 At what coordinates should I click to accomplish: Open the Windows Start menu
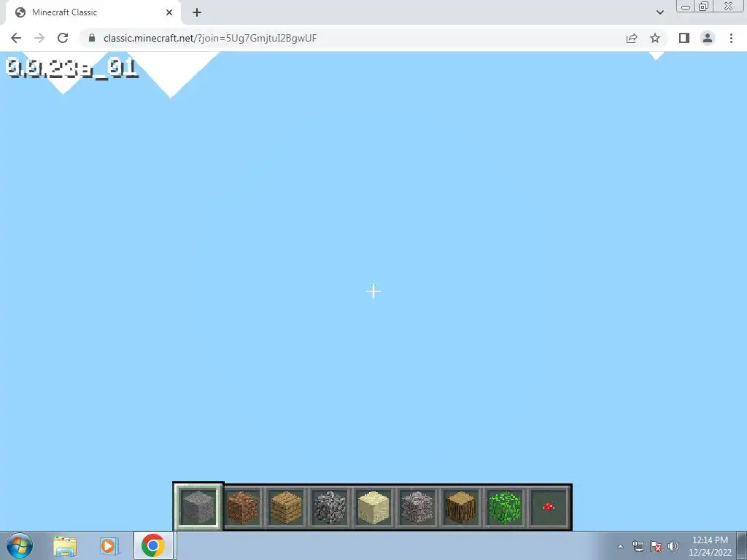[x=20, y=545]
